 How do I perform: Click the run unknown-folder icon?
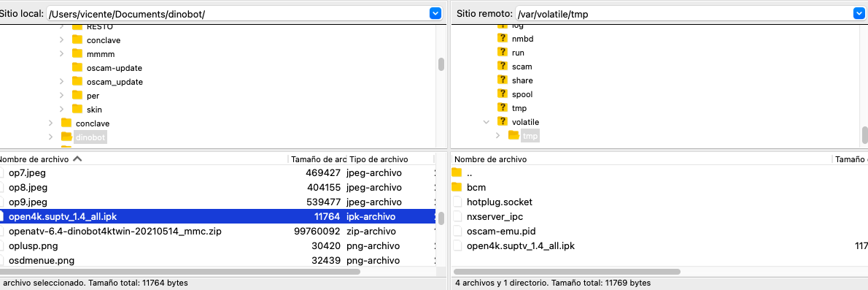pyautogui.click(x=503, y=52)
